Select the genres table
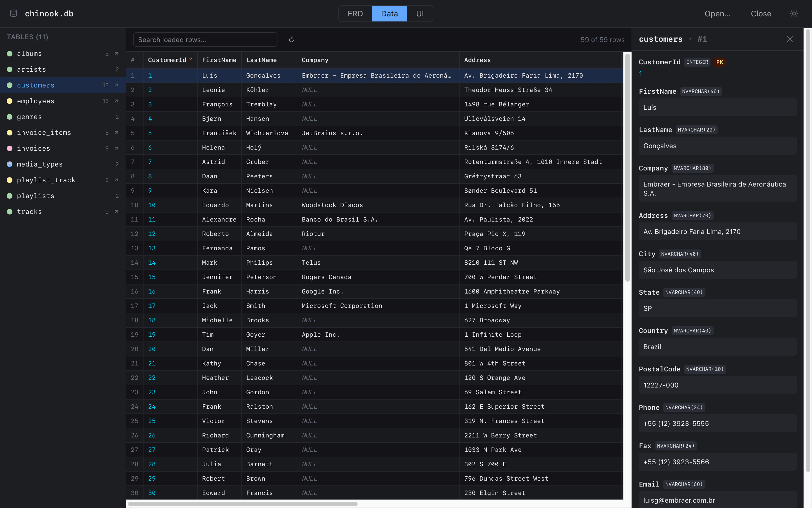812x508 pixels. (x=63, y=117)
